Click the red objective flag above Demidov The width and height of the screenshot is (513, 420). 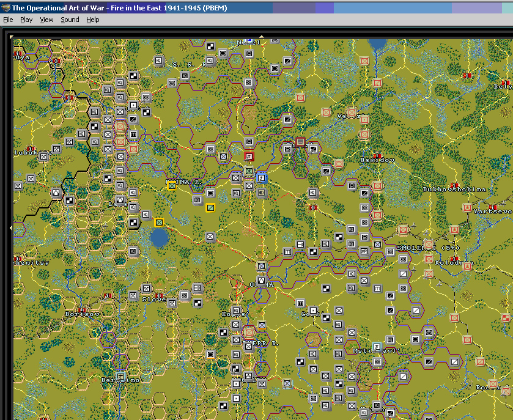(x=377, y=156)
